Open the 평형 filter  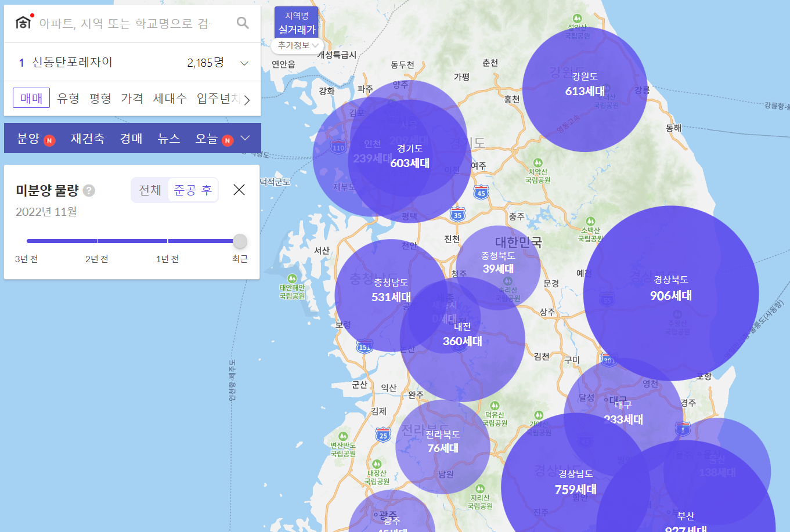(100, 98)
